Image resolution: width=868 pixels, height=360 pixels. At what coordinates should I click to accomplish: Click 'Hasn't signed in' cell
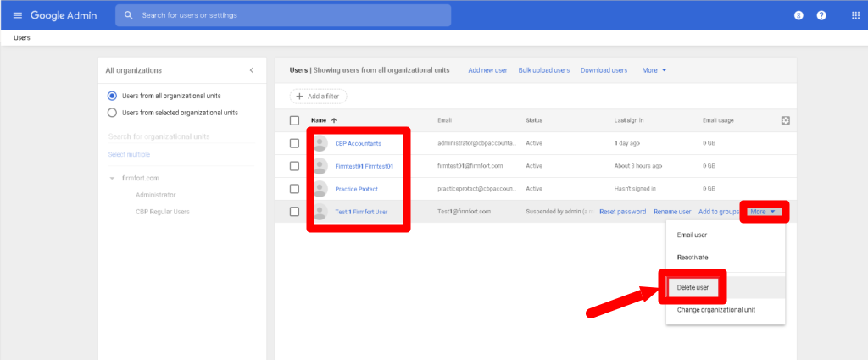pyautogui.click(x=635, y=189)
